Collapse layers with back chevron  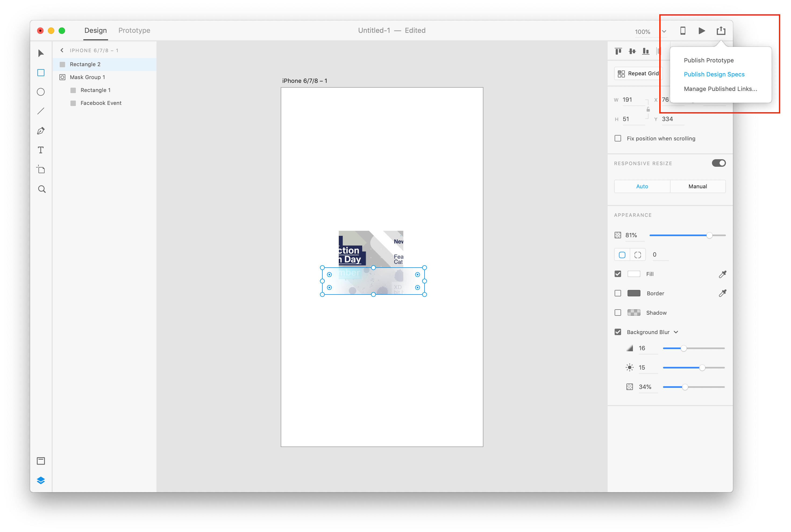pos(62,50)
